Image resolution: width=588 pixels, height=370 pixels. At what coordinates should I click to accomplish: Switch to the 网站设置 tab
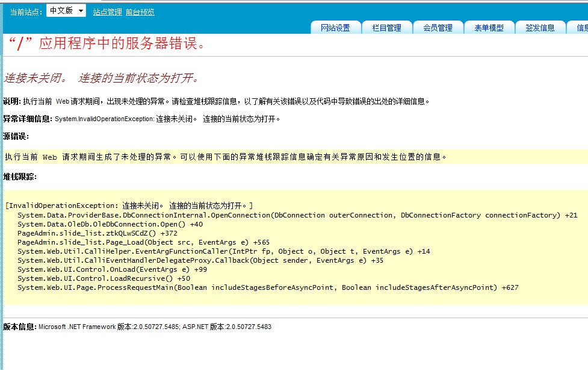(335, 28)
